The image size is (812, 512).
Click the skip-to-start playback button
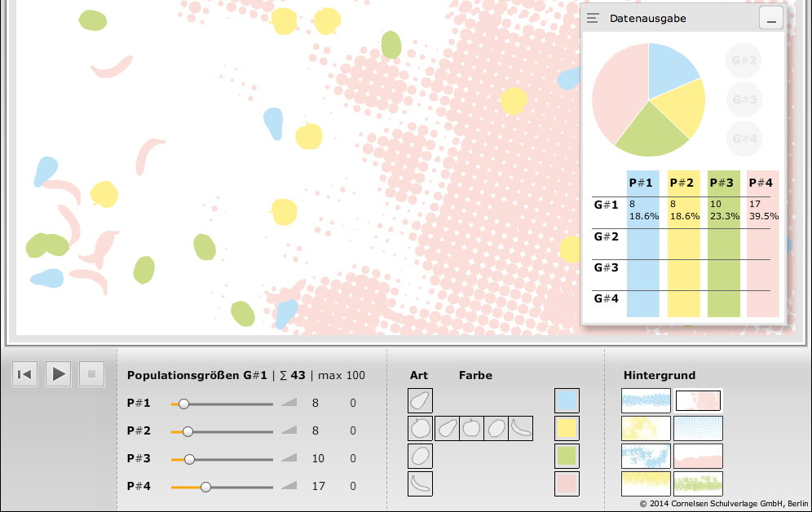pos(24,374)
